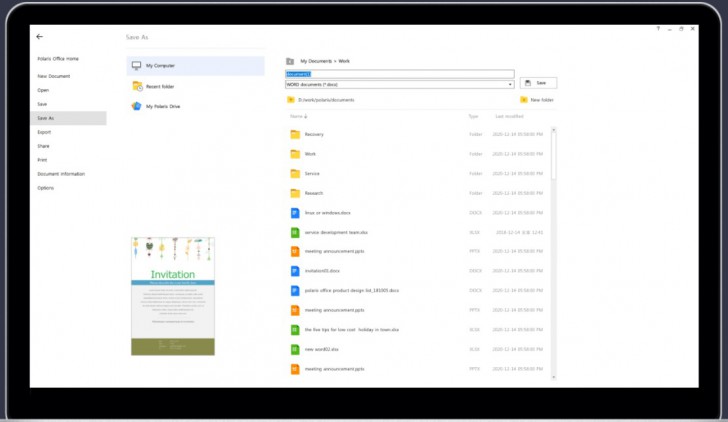728x422 pixels.
Task: Select the My Computer monitor icon
Action: [136, 65]
